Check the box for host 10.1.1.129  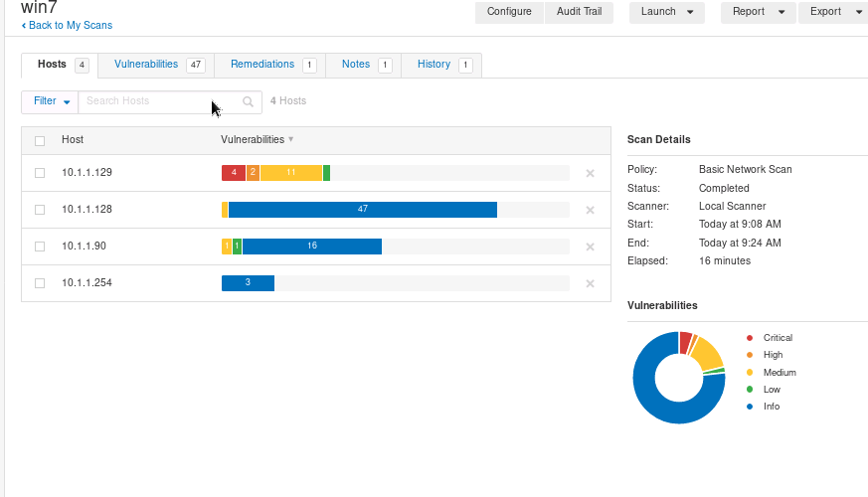tap(40, 173)
